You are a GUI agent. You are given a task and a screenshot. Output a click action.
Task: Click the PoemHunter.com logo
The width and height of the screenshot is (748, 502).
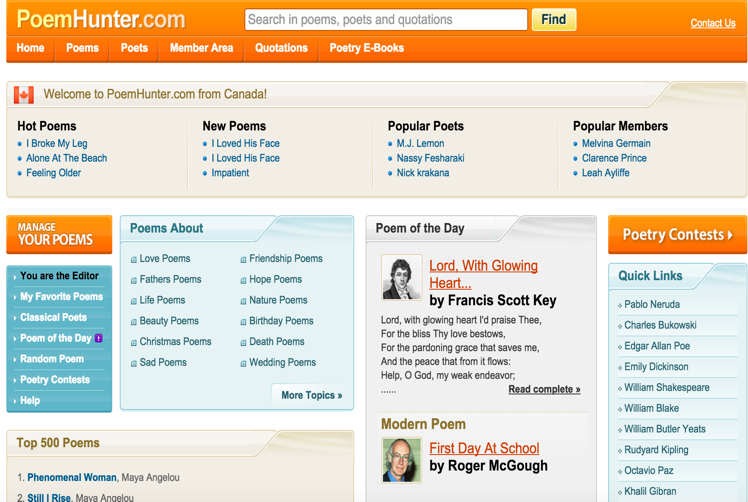[101, 20]
